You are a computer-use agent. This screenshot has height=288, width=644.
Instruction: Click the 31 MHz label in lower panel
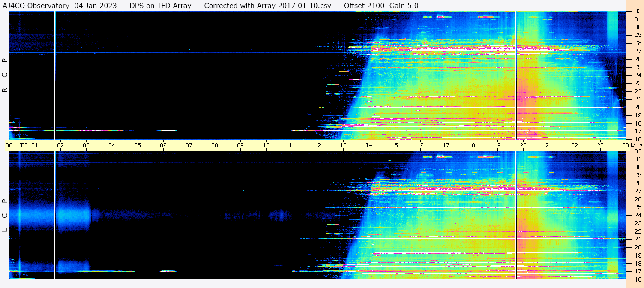(x=637, y=159)
